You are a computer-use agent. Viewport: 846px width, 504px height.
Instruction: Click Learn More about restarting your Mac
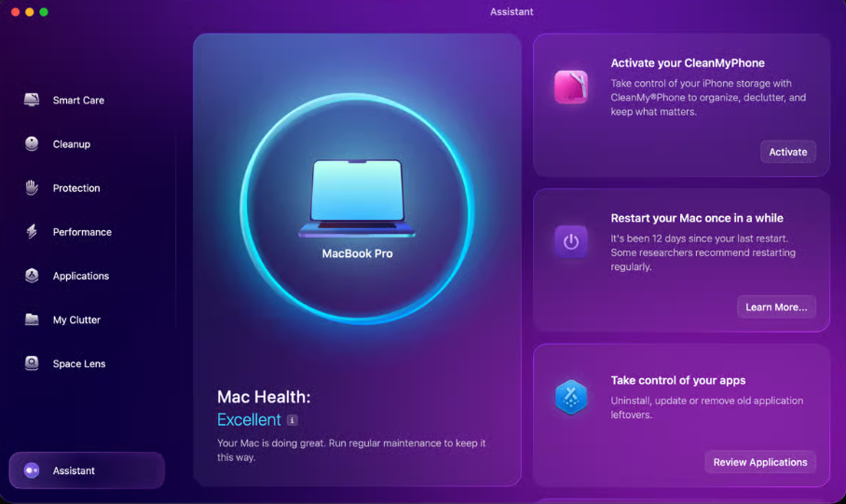[x=776, y=307]
